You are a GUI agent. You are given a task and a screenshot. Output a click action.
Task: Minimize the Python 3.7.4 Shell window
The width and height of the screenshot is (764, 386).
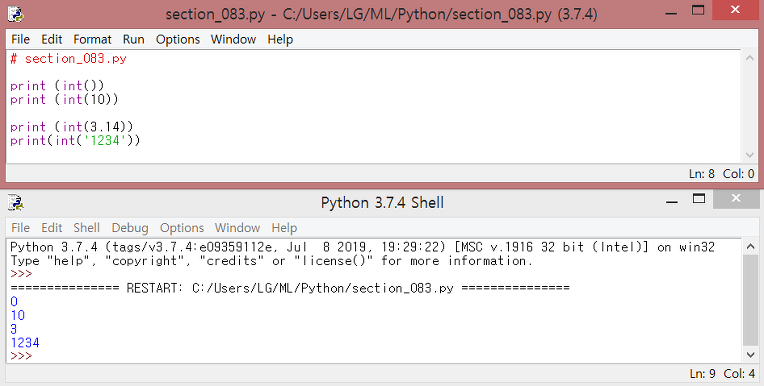(x=672, y=200)
